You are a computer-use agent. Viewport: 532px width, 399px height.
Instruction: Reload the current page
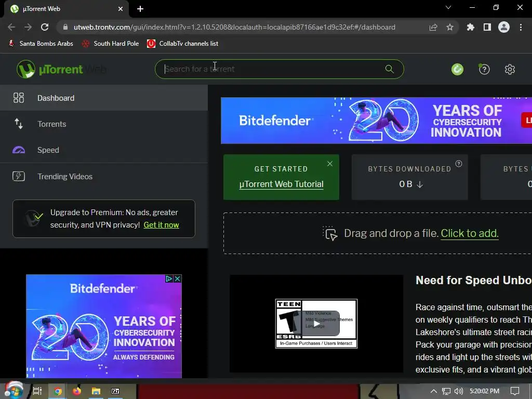coord(45,27)
